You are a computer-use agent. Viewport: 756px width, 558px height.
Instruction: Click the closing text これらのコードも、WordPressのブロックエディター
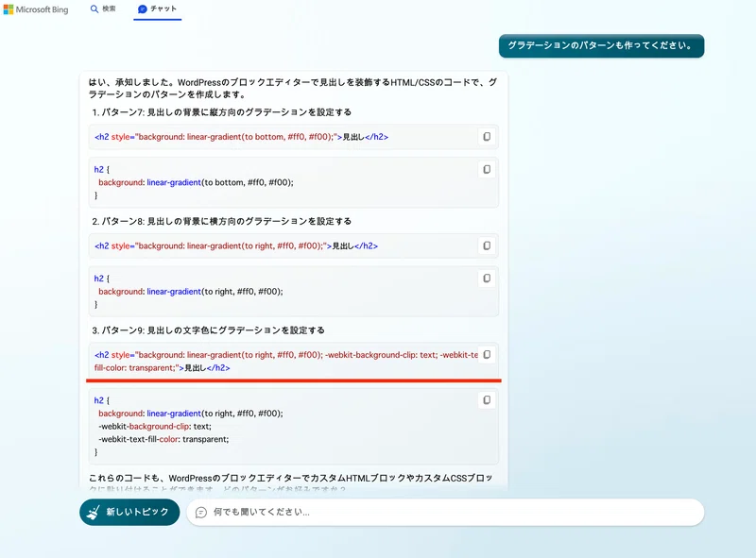[291, 483]
